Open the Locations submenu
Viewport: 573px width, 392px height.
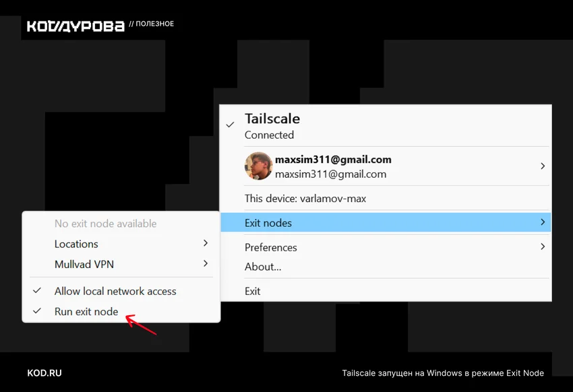[121, 244]
